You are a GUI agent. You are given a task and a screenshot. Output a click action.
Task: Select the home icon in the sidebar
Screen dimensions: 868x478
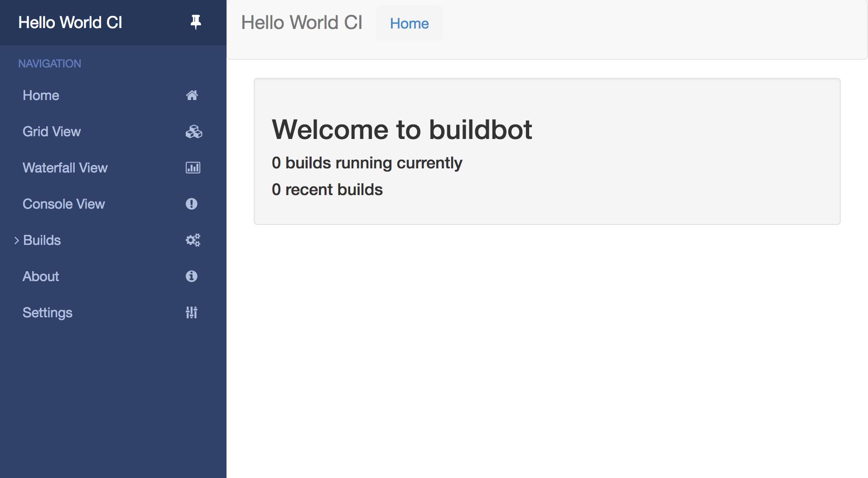click(x=193, y=95)
